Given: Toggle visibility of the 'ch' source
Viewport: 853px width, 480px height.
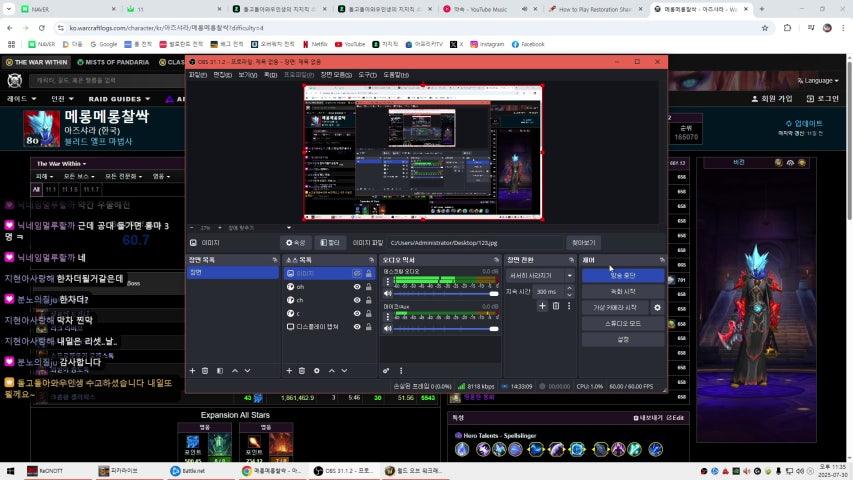Looking at the screenshot, I should click(357, 300).
